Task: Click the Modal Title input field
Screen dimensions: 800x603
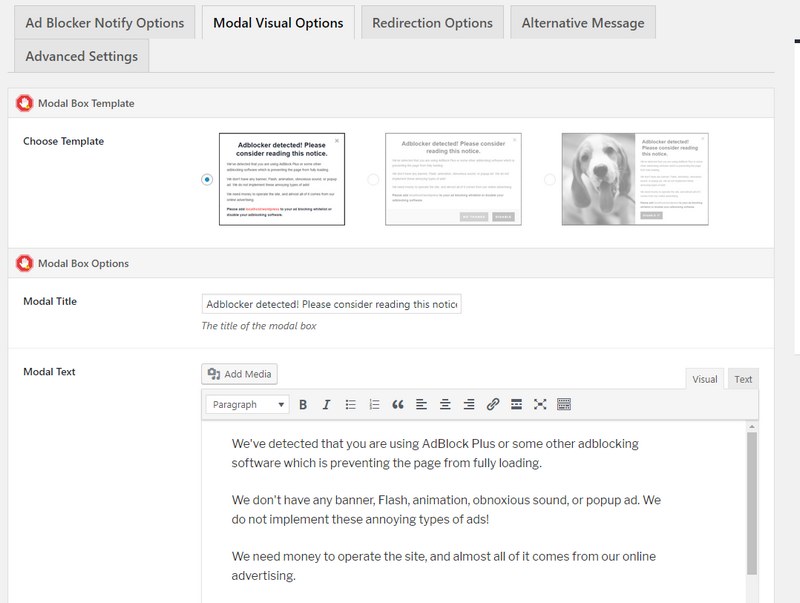Action: coord(332,304)
